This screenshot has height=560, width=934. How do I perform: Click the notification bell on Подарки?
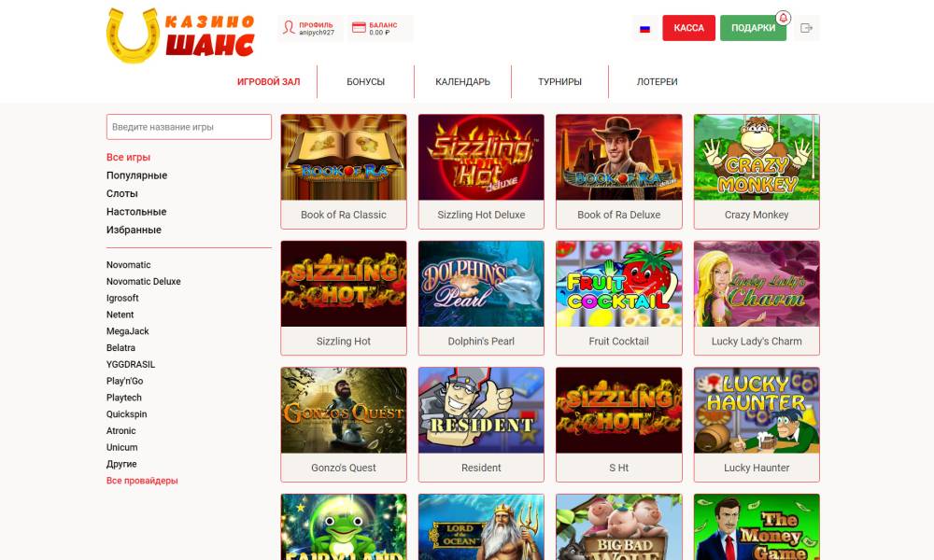pyautogui.click(x=784, y=18)
